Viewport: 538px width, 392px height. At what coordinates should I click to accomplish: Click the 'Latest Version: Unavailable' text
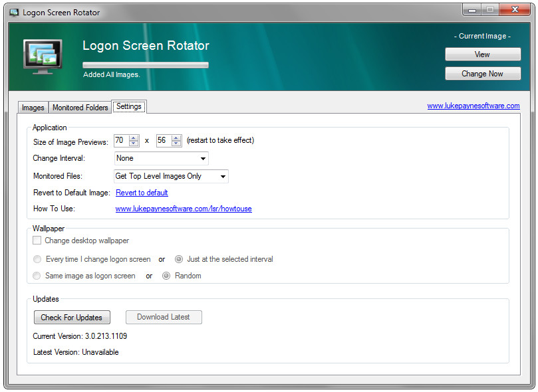[x=76, y=352]
